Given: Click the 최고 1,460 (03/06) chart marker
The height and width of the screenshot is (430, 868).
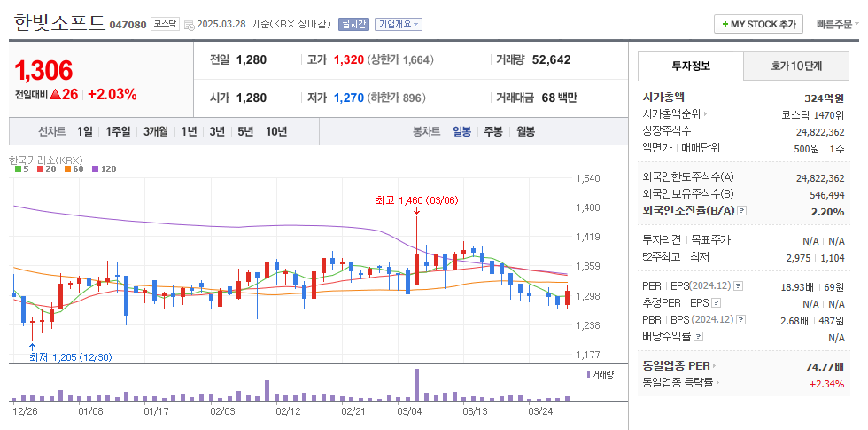Looking at the screenshot, I should 417,200.
